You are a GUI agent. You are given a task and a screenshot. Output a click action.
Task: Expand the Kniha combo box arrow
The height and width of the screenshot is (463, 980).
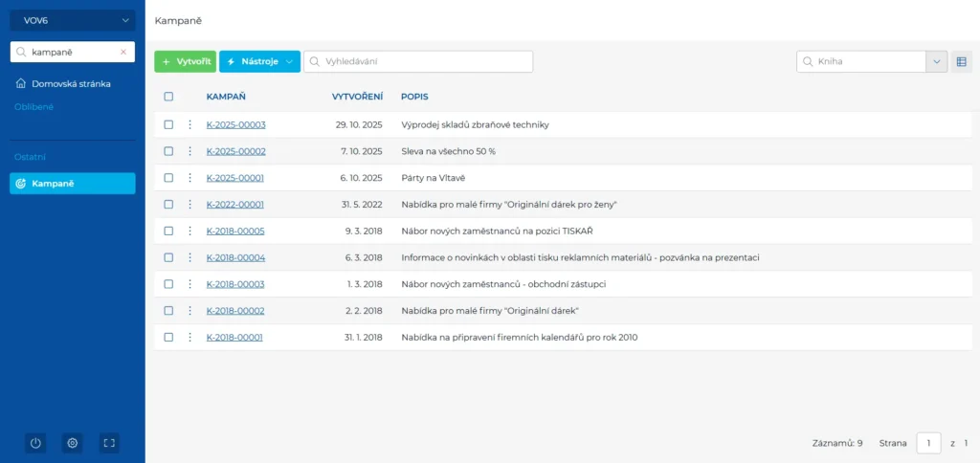(x=936, y=61)
